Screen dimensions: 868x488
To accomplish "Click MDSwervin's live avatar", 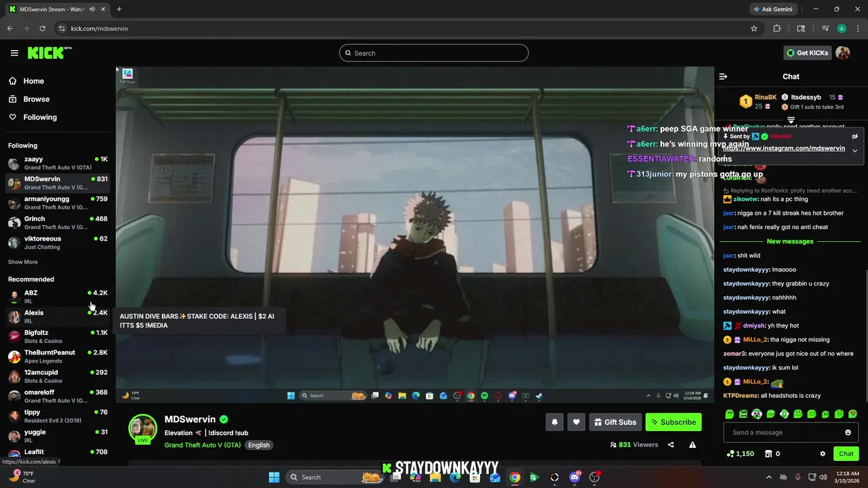I will click(143, 429).
